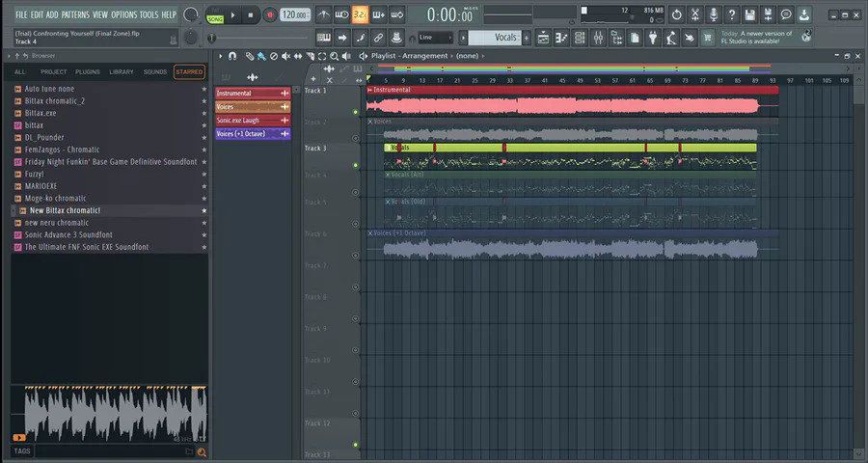Open the TOOLS menu
The image size is (868, 463).
pyautogui.click(x=149, y=14)
